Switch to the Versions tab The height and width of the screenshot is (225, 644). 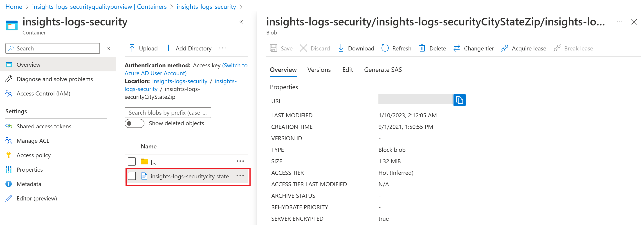[319, 70]
